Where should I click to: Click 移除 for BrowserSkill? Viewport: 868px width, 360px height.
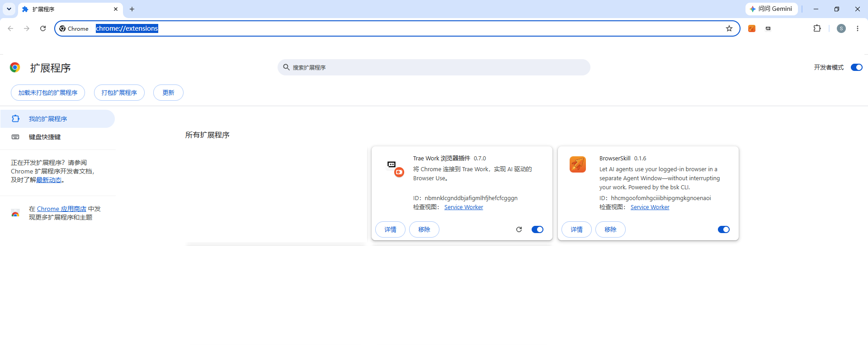610,229
